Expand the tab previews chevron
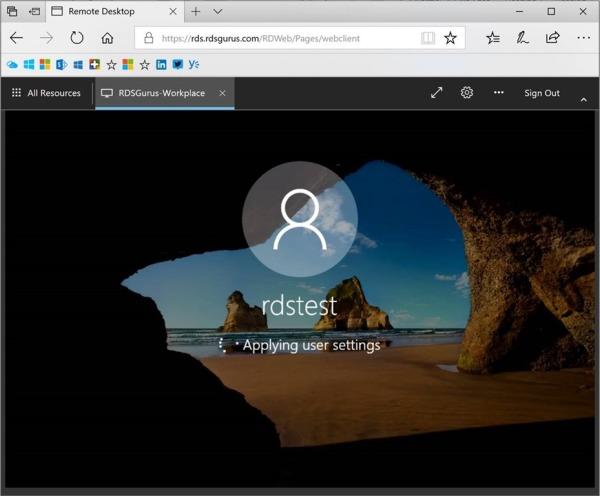The width and height of the screenshot is (600, 496). click(218, 11)
